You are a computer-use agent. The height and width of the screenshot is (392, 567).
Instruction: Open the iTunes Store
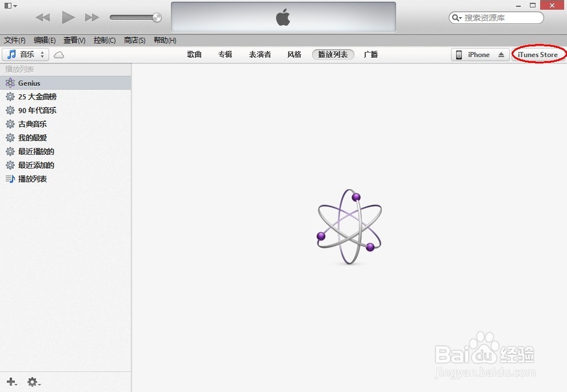click(x=538, y=54)
